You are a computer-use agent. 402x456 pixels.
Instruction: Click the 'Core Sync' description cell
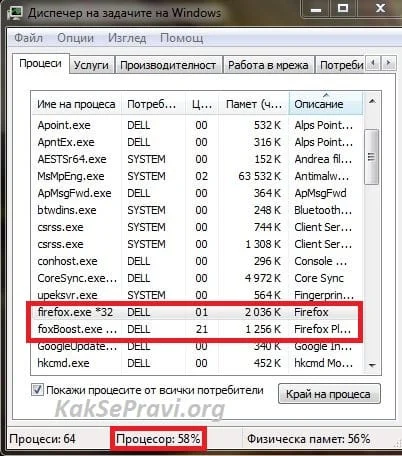pyautogui.click(x=319, y=278)
